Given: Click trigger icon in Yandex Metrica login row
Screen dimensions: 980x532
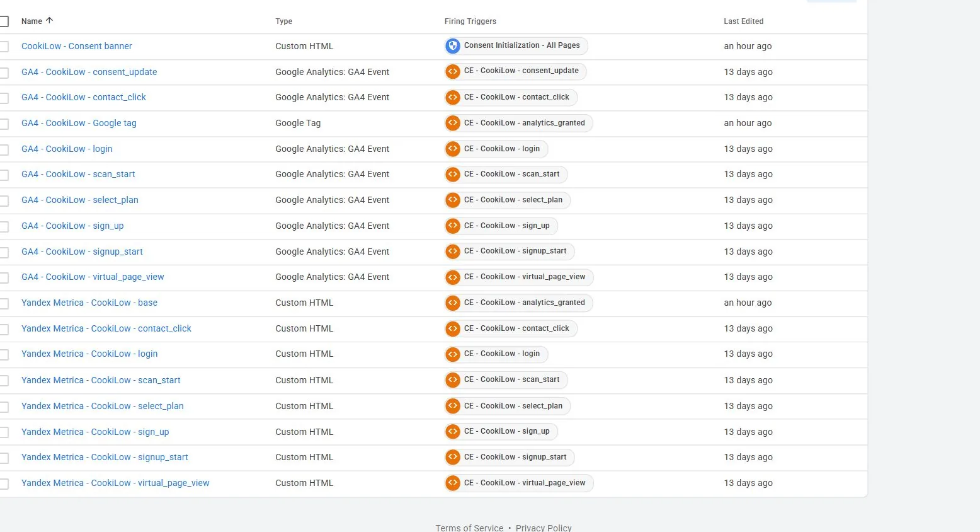Looking at the screenshot, I should [453, 354].
